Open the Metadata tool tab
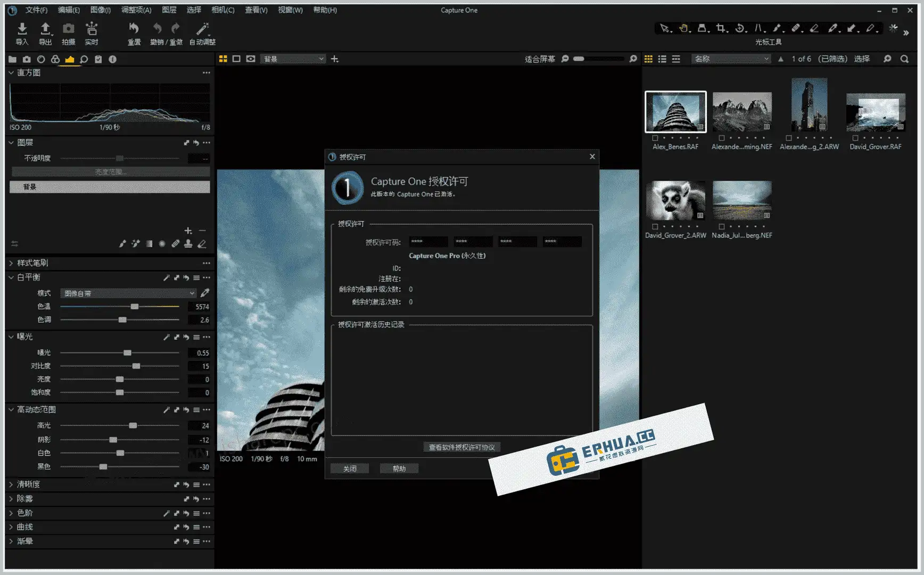924x575 pixels. point(112,59)
